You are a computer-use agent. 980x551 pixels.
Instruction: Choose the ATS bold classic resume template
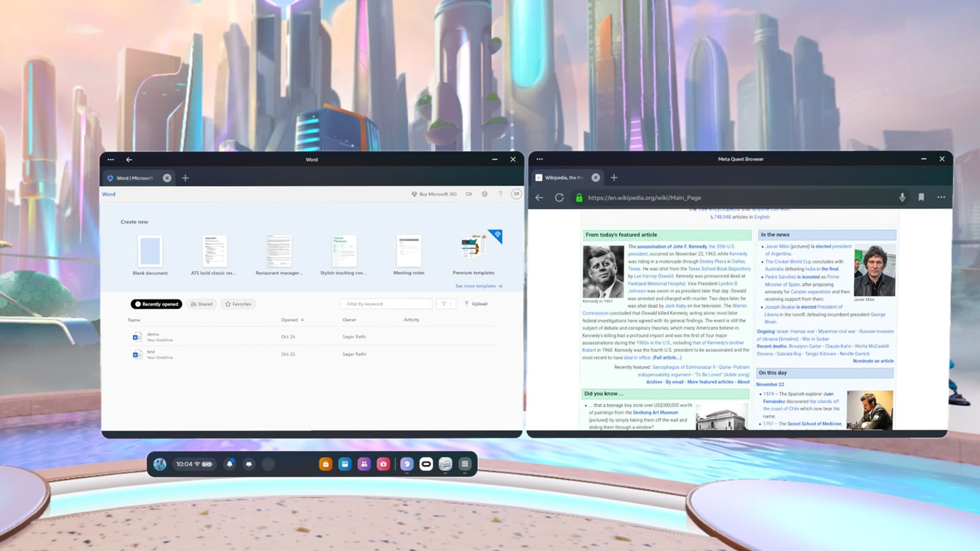pyautogui.click(x=214, y=256)
